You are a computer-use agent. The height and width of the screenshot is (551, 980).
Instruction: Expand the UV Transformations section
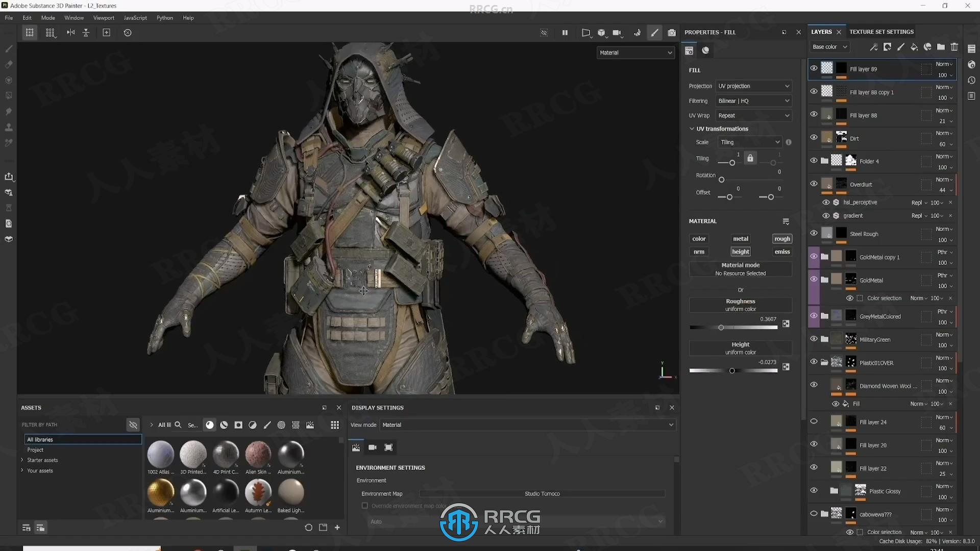tap(692, 129)
